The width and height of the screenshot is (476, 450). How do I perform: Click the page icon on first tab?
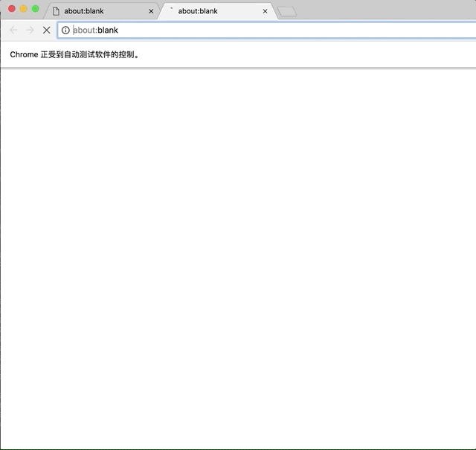56,11
